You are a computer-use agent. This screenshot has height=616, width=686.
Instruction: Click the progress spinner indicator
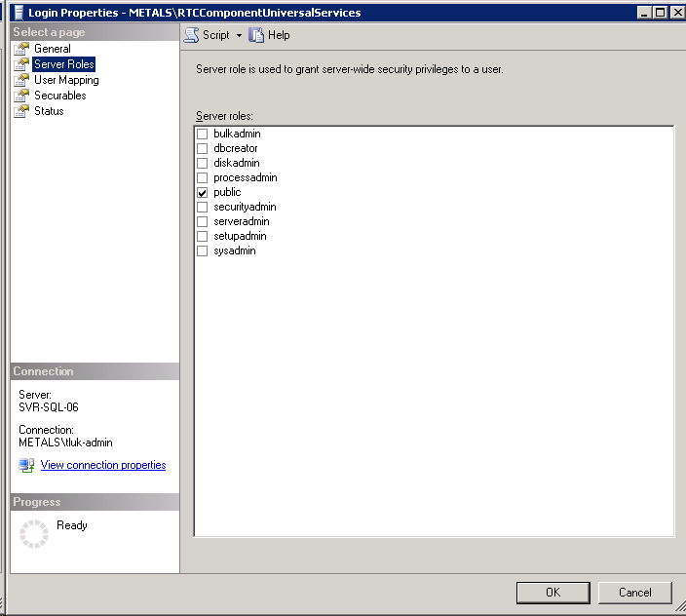[34, 534]
